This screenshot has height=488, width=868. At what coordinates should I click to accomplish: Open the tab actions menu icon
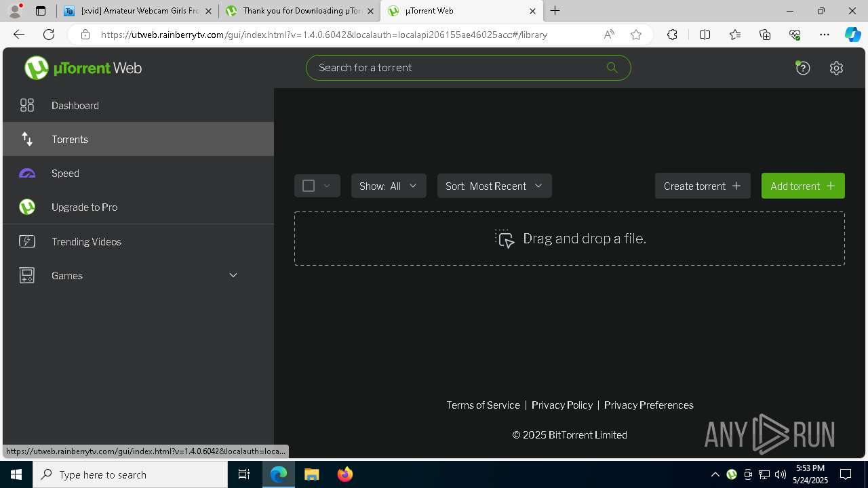41,11
